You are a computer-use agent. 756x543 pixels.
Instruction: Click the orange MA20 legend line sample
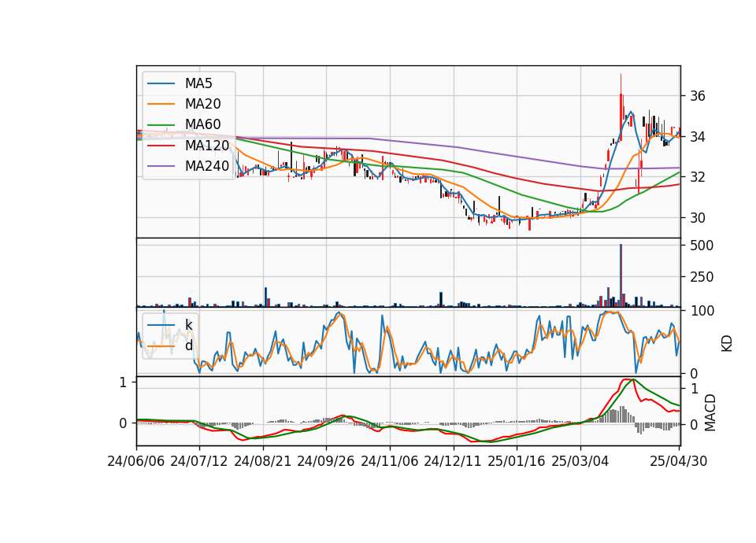click(161, 104)
